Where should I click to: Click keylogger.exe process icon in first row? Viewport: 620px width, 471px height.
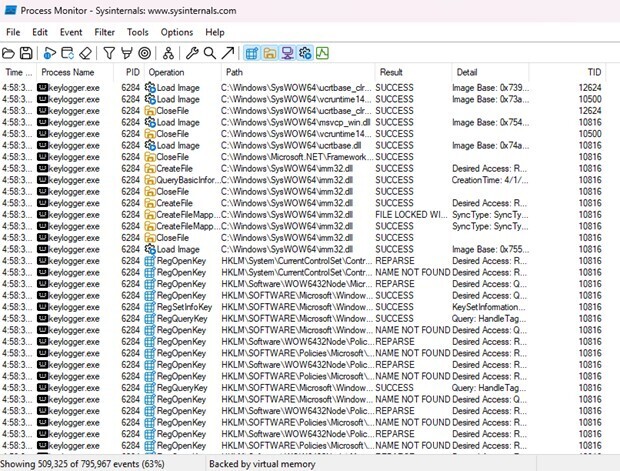[x=42, y=88]
